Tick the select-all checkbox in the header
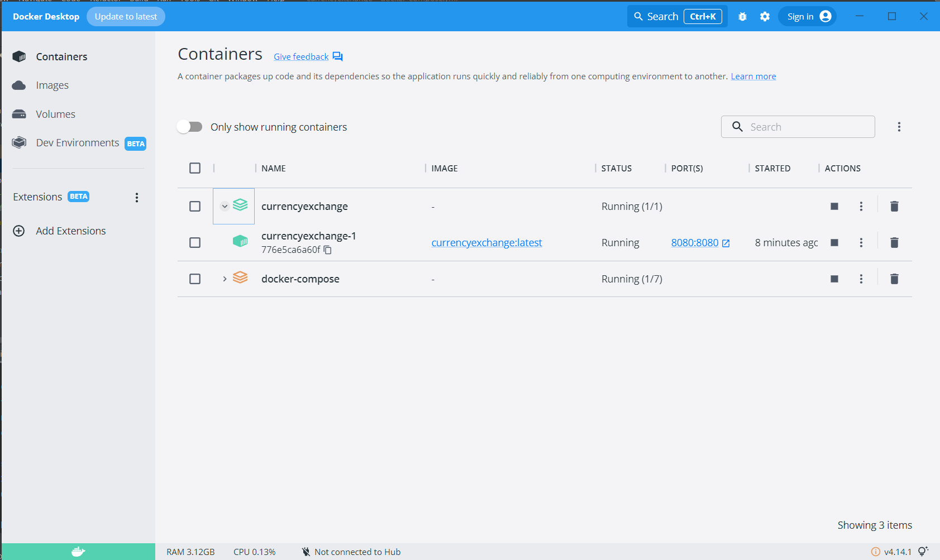Viewport: 940px width, 560px height. click(195, 168)
